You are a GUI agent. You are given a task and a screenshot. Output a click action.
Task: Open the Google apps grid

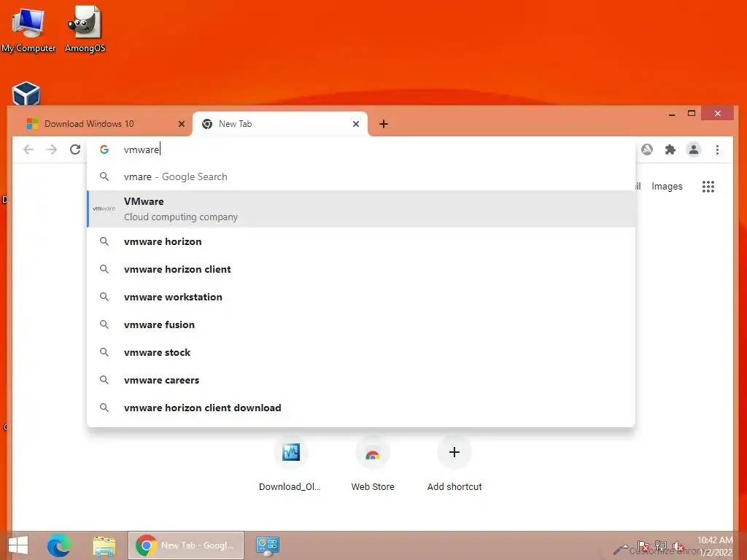coord(708,186)
